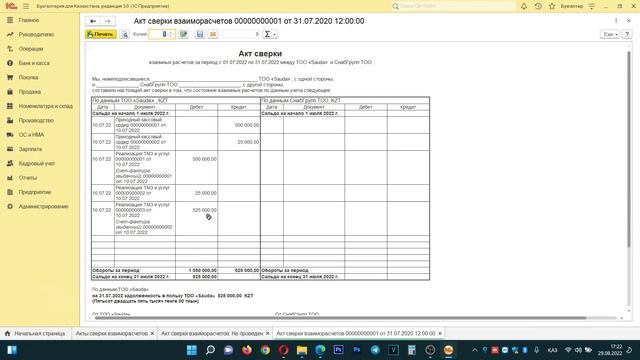Click the Предприятие section icon
The width and height of the screenshot is (640, 360).
pyautogui.click(x=10, y=192)
